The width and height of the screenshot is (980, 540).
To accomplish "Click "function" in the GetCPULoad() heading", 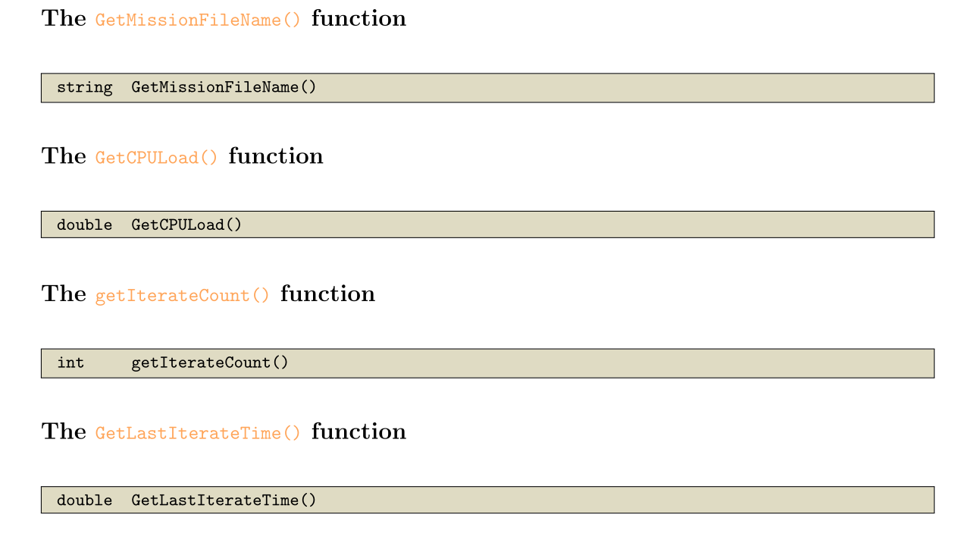I will 276,156.
